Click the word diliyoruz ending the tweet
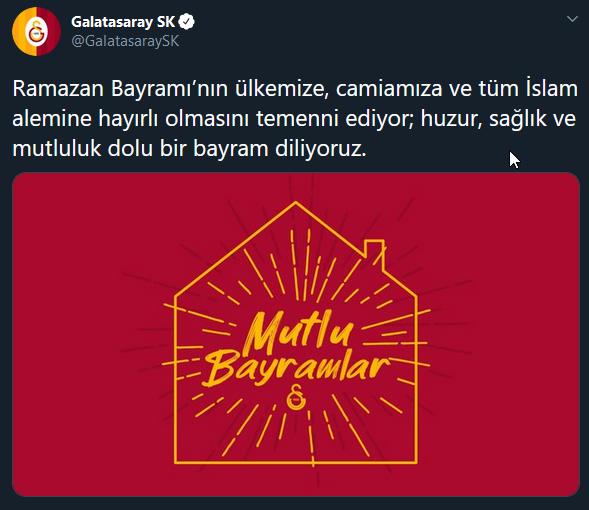Image resolution: width=589 pixels, height=510 pixels. click(x=320, y=149)
